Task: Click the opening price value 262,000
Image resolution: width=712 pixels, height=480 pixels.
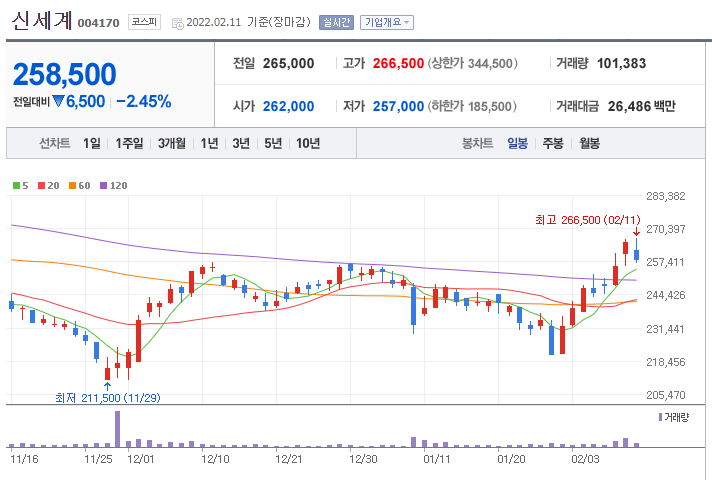Action: pyautogui.click(x=288, y=106)
